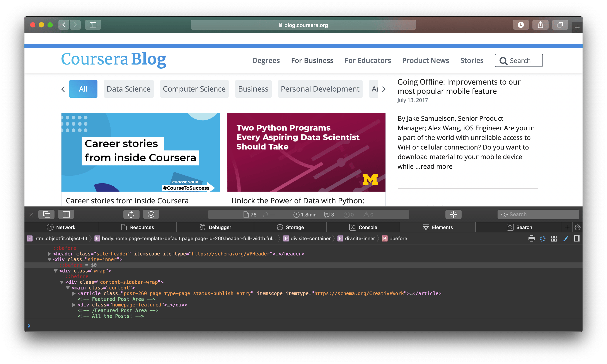
Task: Select the All category filter
Action: coord(83,89)
